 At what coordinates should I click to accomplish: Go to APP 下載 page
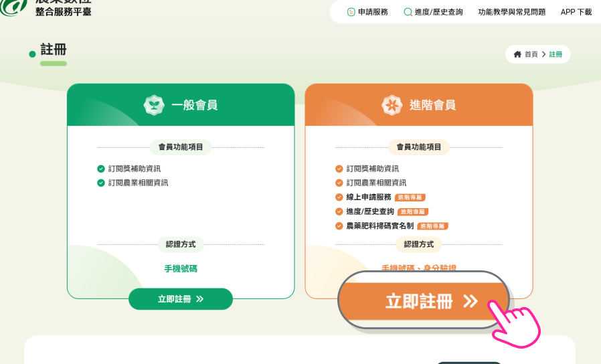coord(576,12)
